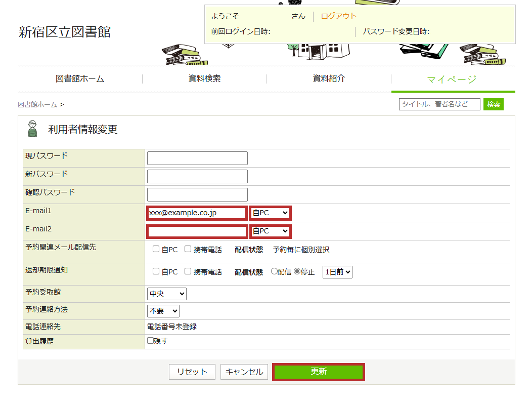The width and height of the screenshot is (532, 403).
Task: Focus the タイトル、著者名など search field
Action: click(439, 104)
